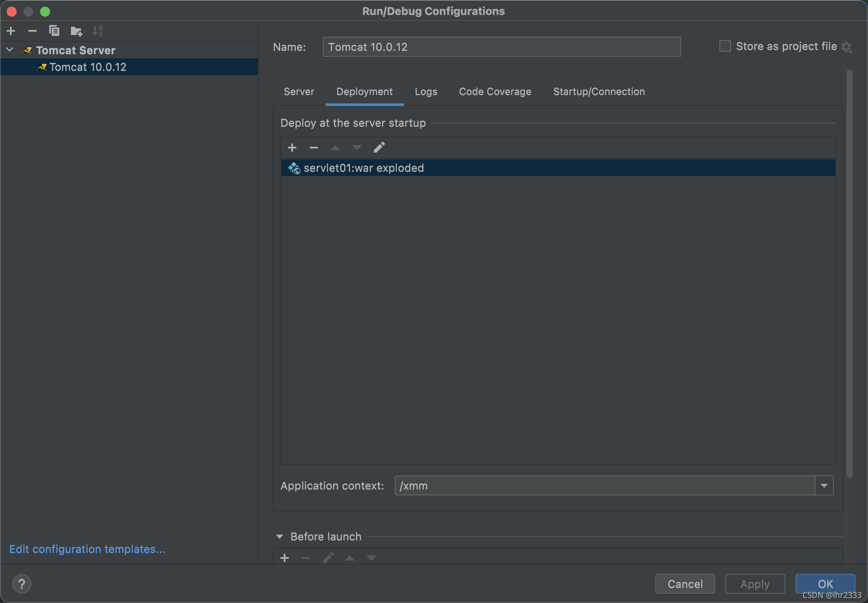Edit the selected deployment artifact
Screen dimensions: 868x603
click(x=379, y=147)
